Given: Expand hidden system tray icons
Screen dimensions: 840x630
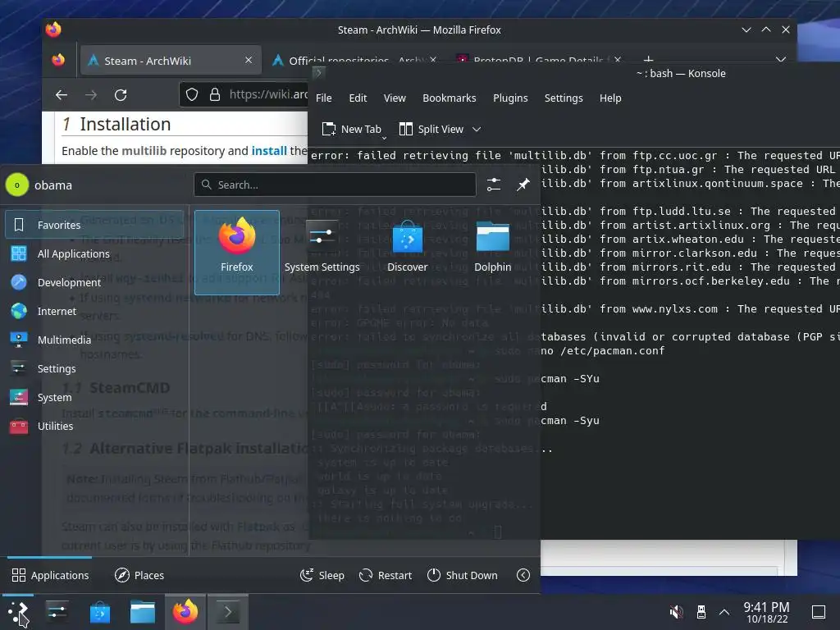Looking at the screenshot, I should tap(724, 612).
